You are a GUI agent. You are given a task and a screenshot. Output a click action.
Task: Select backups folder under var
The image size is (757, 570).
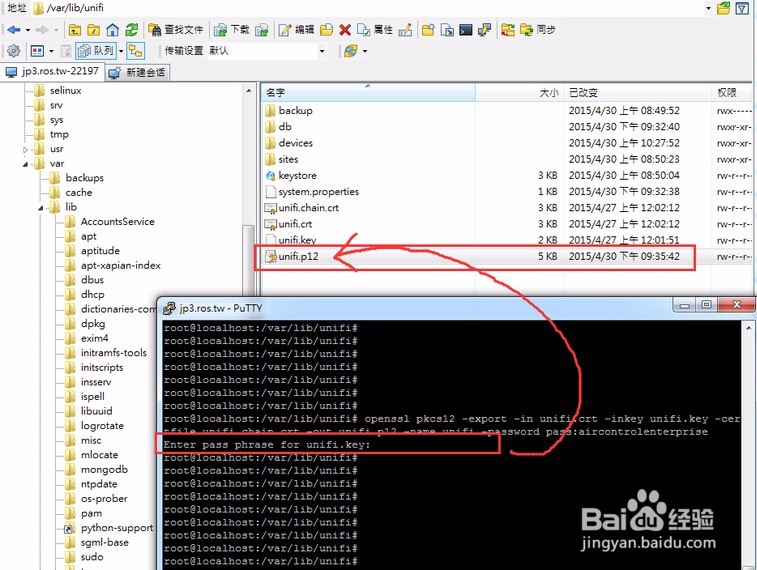(x=84, y=178)
